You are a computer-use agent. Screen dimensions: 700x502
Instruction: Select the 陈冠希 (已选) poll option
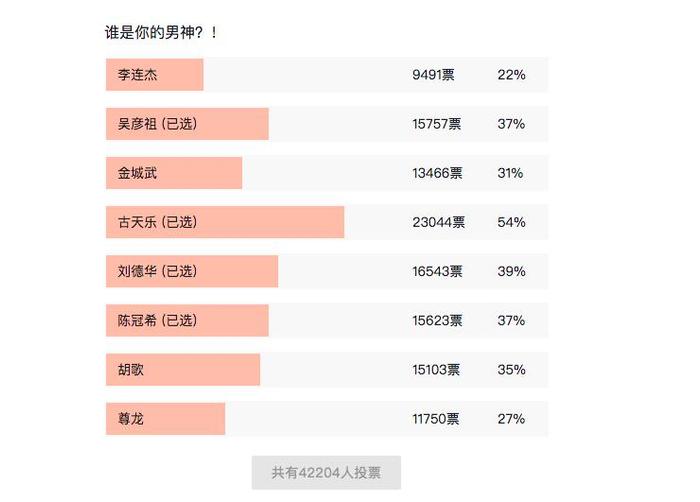point(327,320)
